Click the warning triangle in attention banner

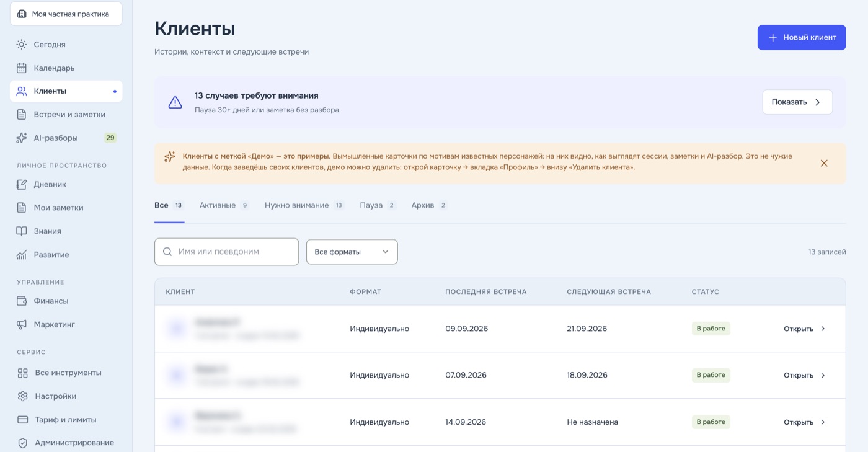pyautogui.click(x=175, y=102)
